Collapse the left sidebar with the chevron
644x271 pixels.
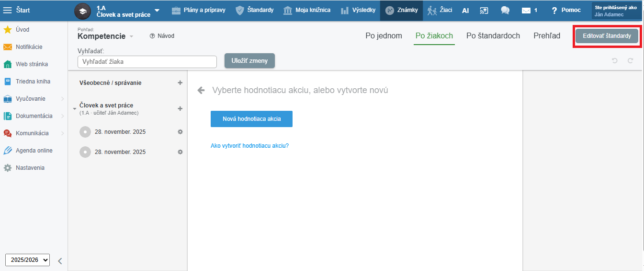(60, 261)
